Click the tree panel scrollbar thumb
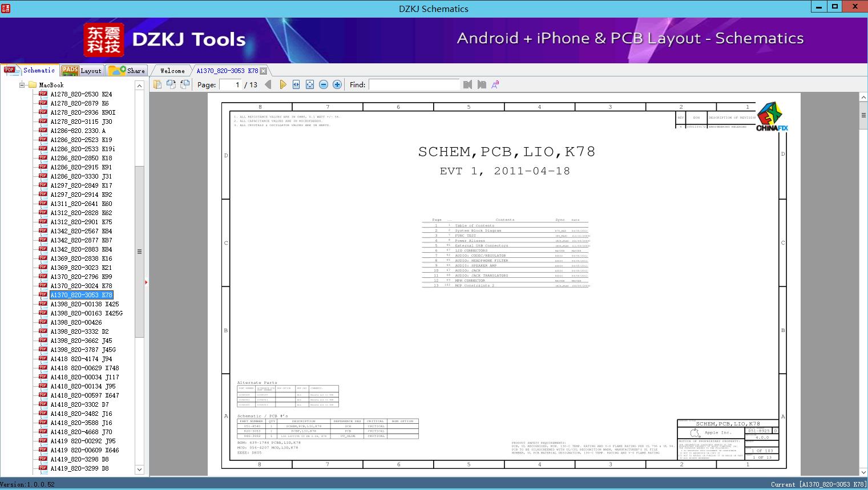The height and width of the screenshot is (490, 868). pos(139,252)
